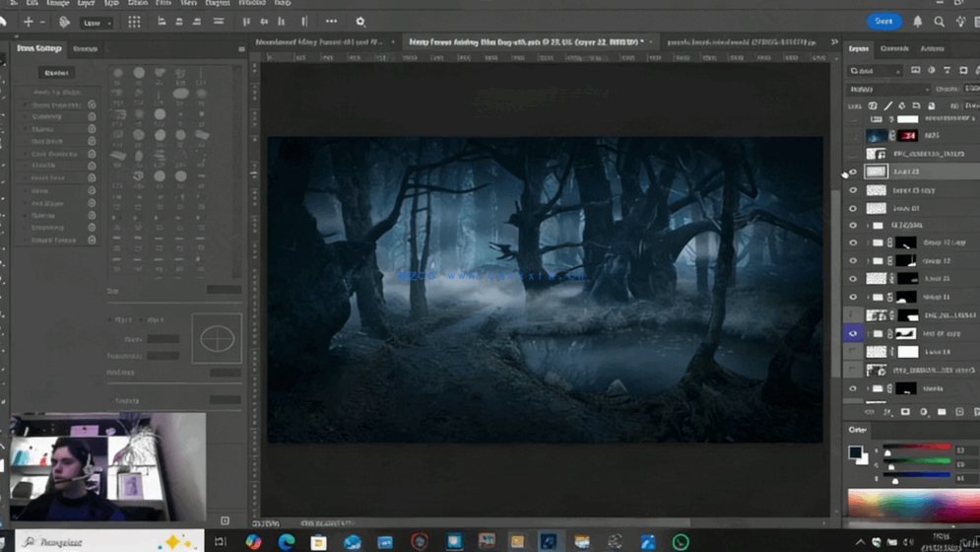980x552 pixels.
Task: Switch to the Brushes tab
Action: click(85, 49)
